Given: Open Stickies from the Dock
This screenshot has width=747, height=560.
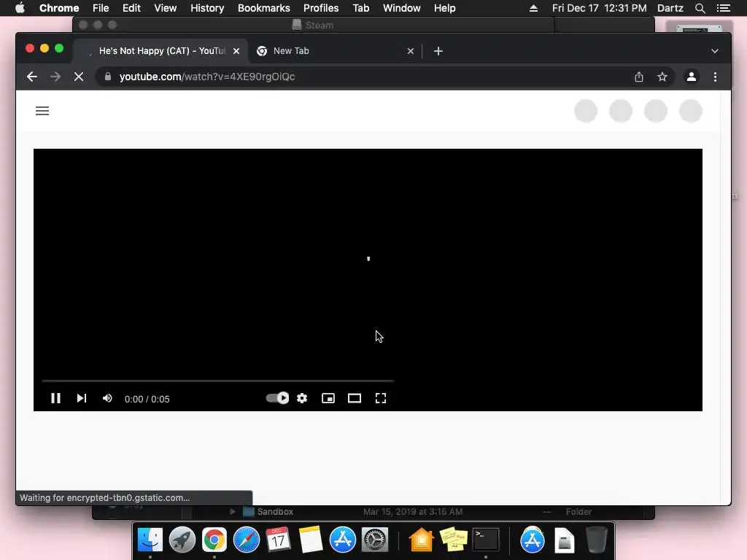Looking at the screenshot, I should pyautogui.click(x=454, y=540).
